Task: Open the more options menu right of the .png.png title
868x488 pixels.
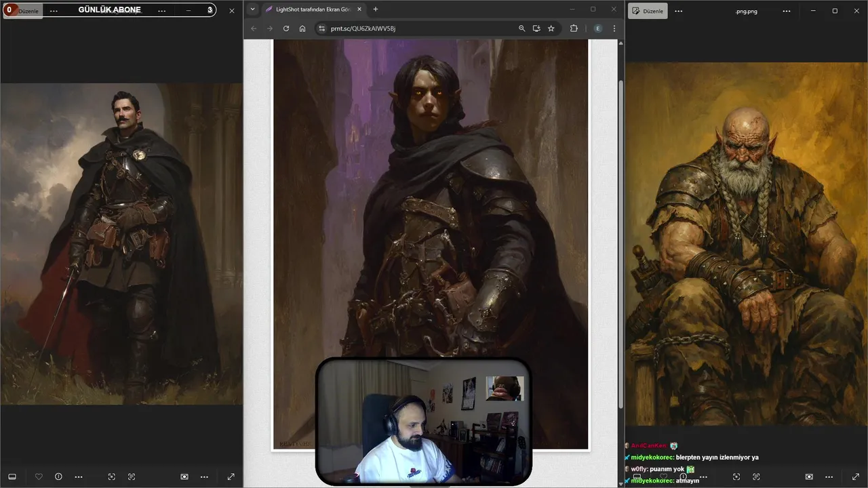Action: tap(786, 11)
